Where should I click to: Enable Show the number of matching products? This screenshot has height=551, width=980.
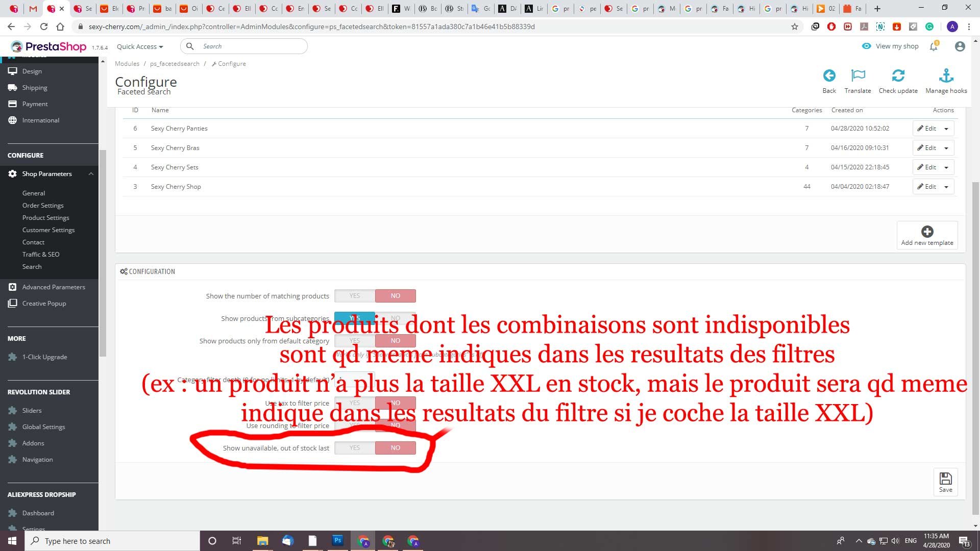tap(355, 296)
